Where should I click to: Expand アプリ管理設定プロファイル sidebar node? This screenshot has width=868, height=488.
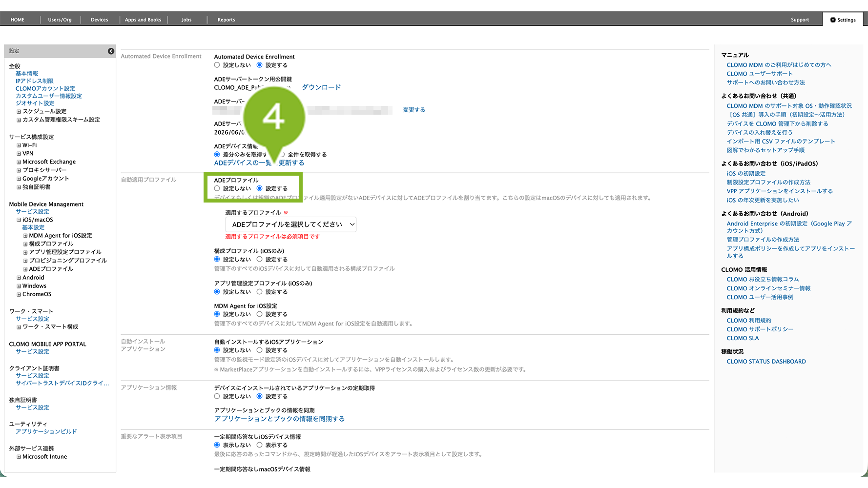click(25, 253)
